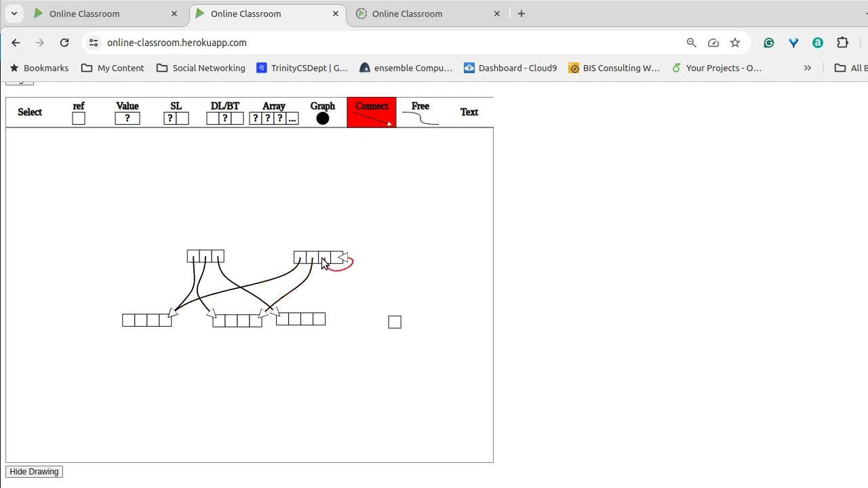
Task: Open the Extensions puzzle menu
Action: click(843, 43)
